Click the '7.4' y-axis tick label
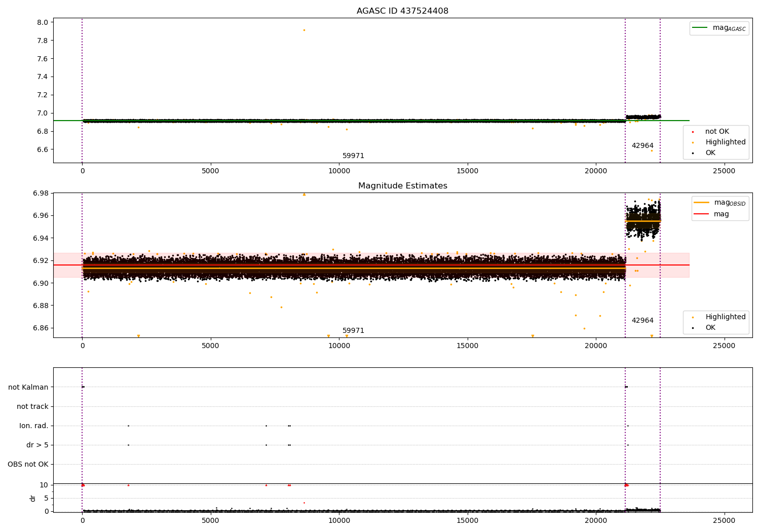This screenshot has width=760, height=532. pos(43,77)
